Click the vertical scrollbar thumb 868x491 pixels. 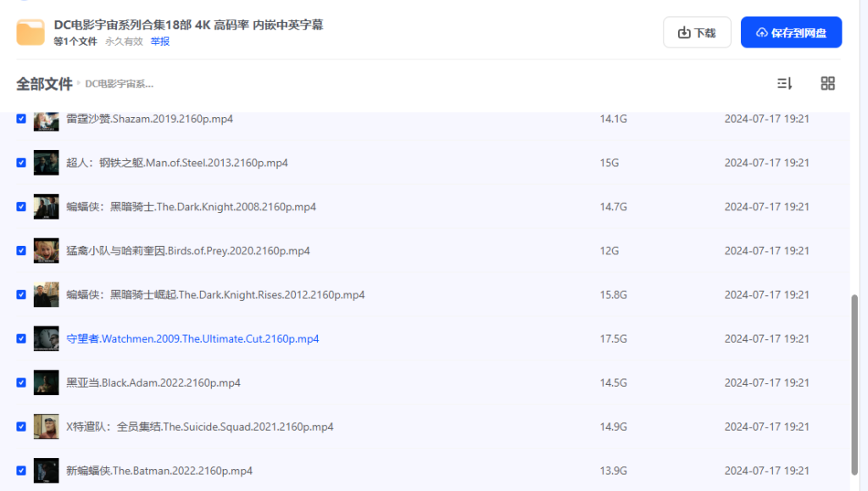coord(854,385)
